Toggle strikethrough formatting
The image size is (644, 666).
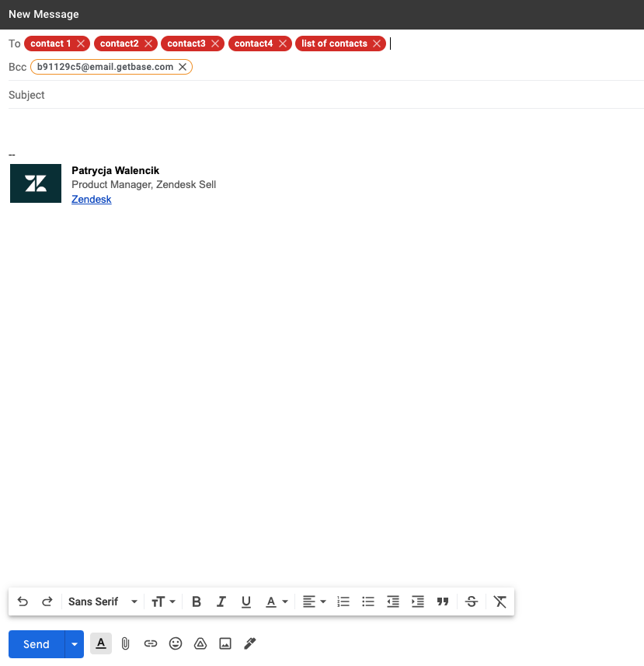471,601
